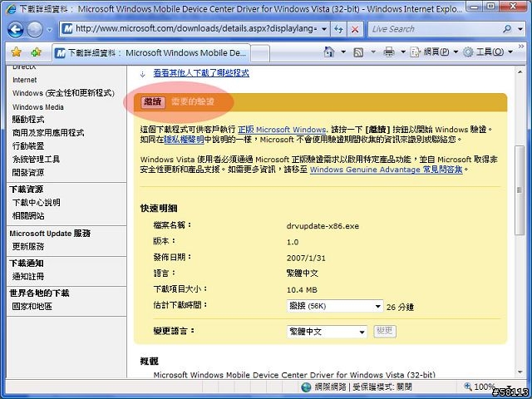Open the Favorites Center star icon
532x399 pixels.
tap(16, 52)
